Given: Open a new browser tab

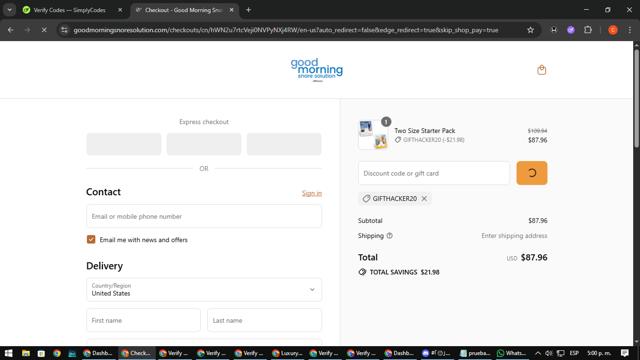Looking at the screenshot, I should point(248,10).
